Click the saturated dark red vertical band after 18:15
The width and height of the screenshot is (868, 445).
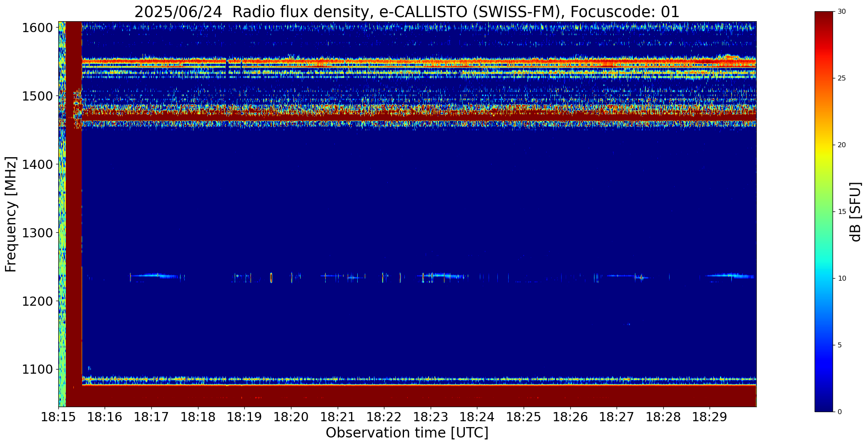tap(74, 214)
